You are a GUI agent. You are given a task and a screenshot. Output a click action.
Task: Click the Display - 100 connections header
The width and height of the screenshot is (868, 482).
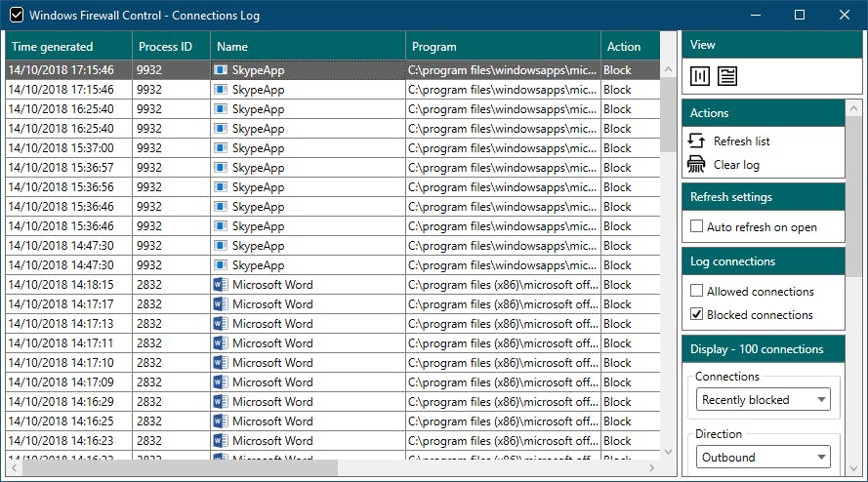point(764,349)
